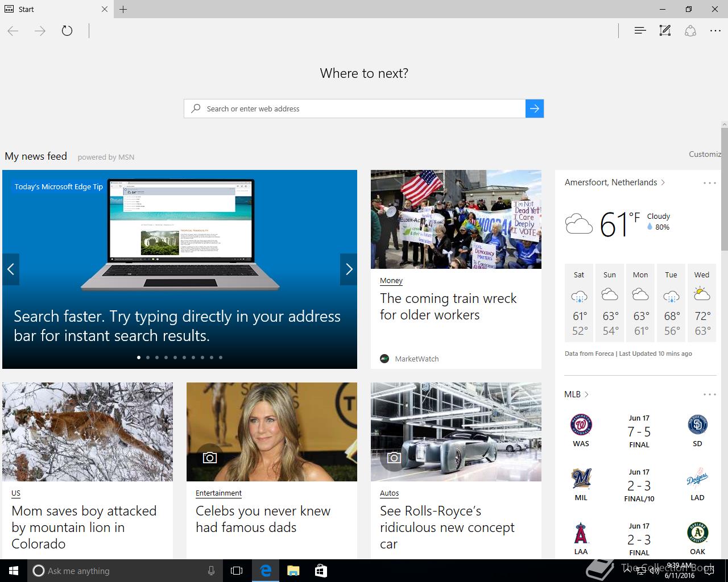Click the Autos category label
This screenshot has width=728, height=582.
coord(390,493)
